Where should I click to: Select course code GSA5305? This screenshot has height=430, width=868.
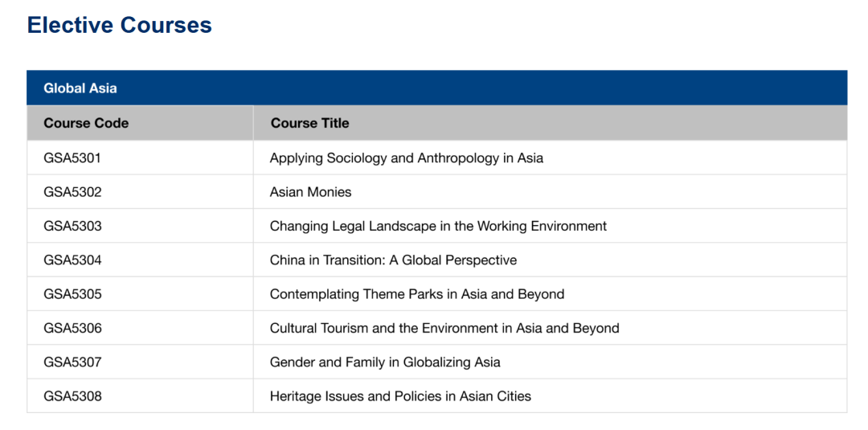(72, 294)
